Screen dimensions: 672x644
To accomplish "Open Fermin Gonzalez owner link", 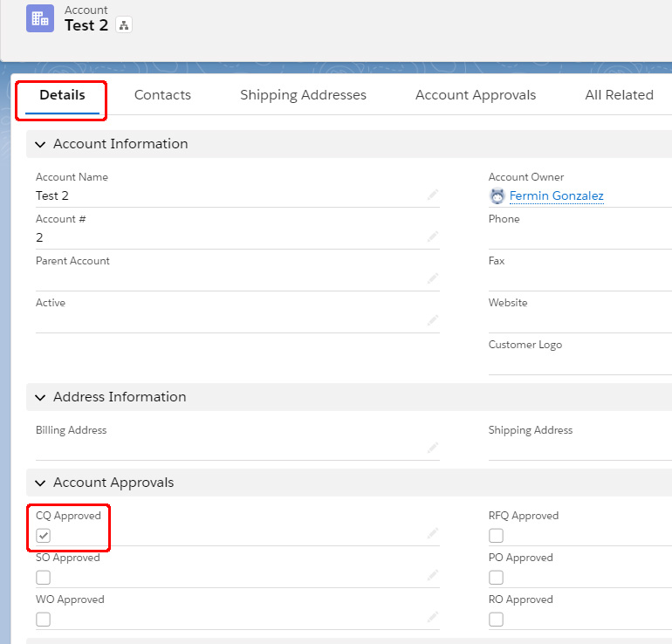I will (556, 195).
